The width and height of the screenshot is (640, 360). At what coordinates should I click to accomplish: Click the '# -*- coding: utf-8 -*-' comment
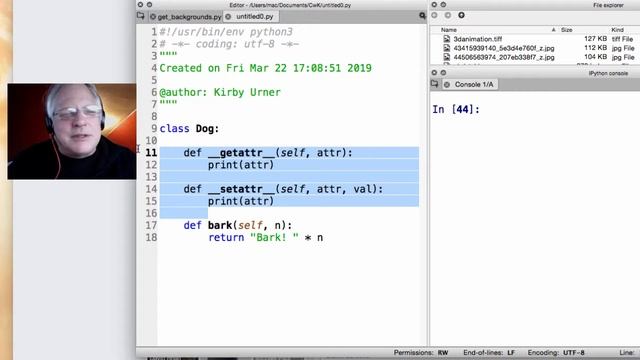229,44
